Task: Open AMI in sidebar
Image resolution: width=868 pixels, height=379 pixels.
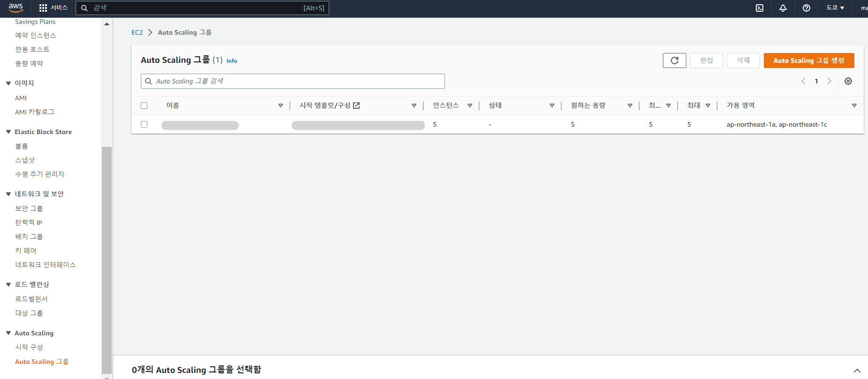Action: click(21, 98)
